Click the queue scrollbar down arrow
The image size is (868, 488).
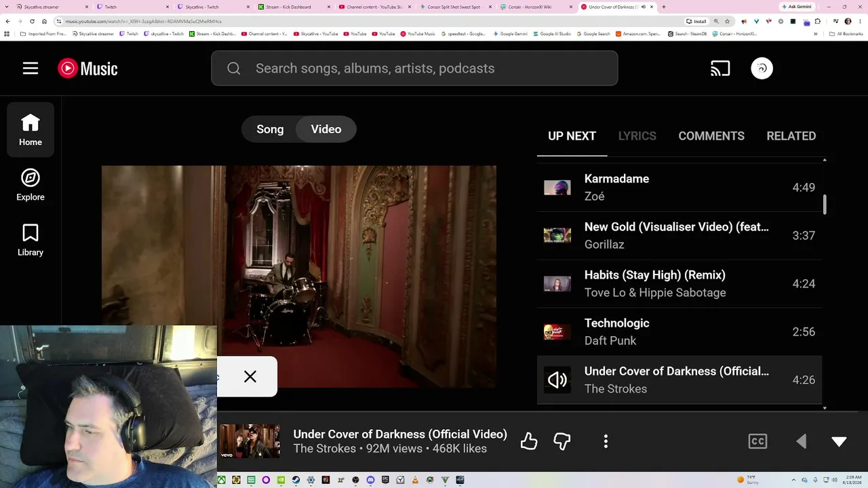click(825, 408)
